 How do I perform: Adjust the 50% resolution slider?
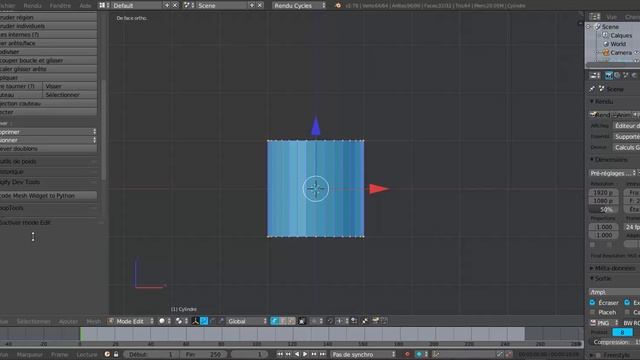point(604,209)
